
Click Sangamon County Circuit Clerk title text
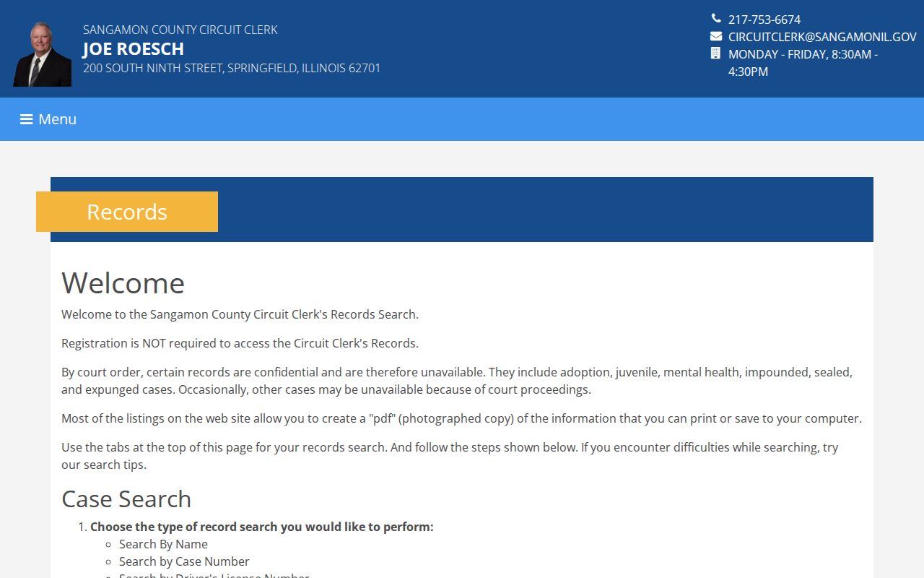(x=180, y=30)
